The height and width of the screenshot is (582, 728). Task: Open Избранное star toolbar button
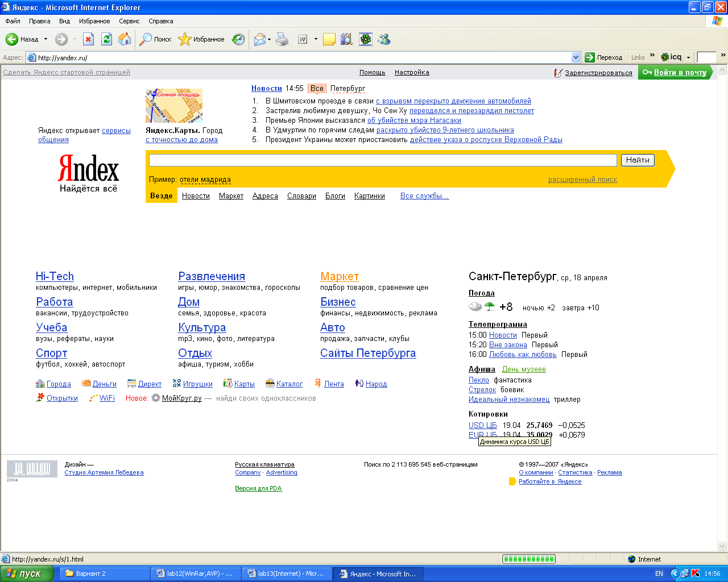click(201, 39)
